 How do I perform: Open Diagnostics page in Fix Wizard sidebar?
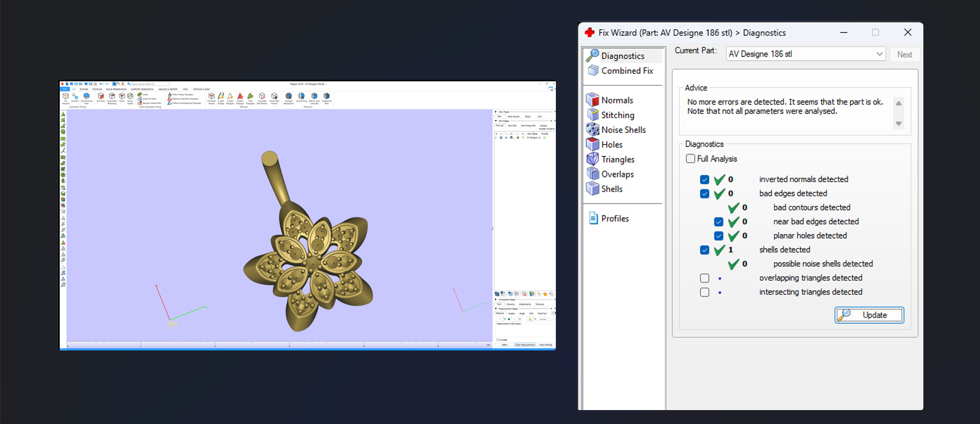pyautogui.click(x=622, y=56)
